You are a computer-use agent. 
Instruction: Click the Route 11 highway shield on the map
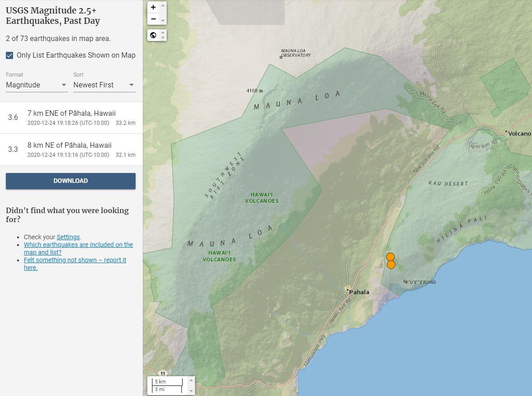tap(163, 373)
